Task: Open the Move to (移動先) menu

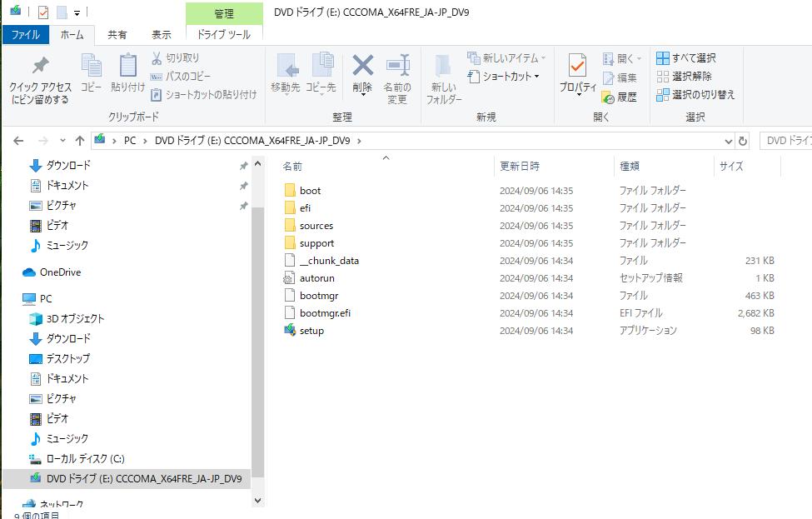Action: pyautogui.click(x=286, y=73)
